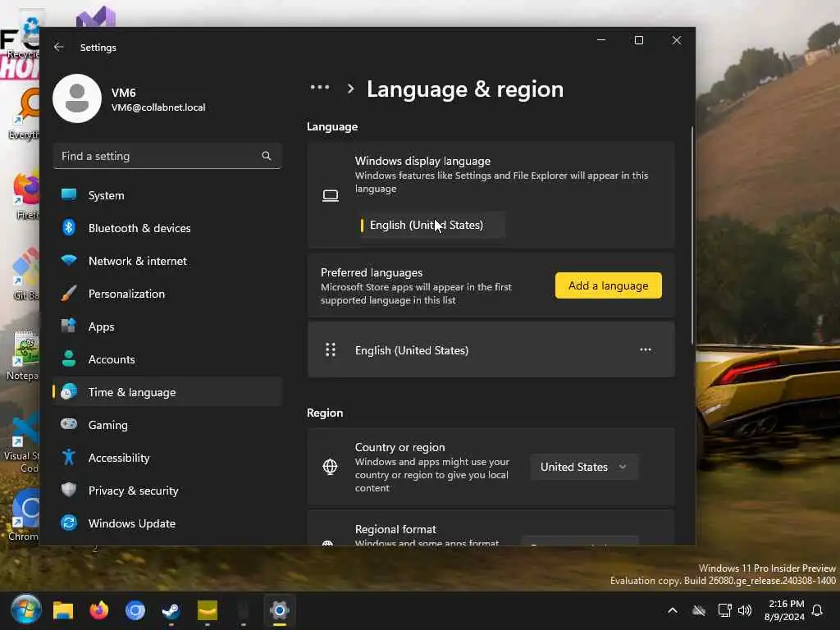Maximize the Settings window
The width and height of the screenshot is (840, 630).
pos(638,40)
